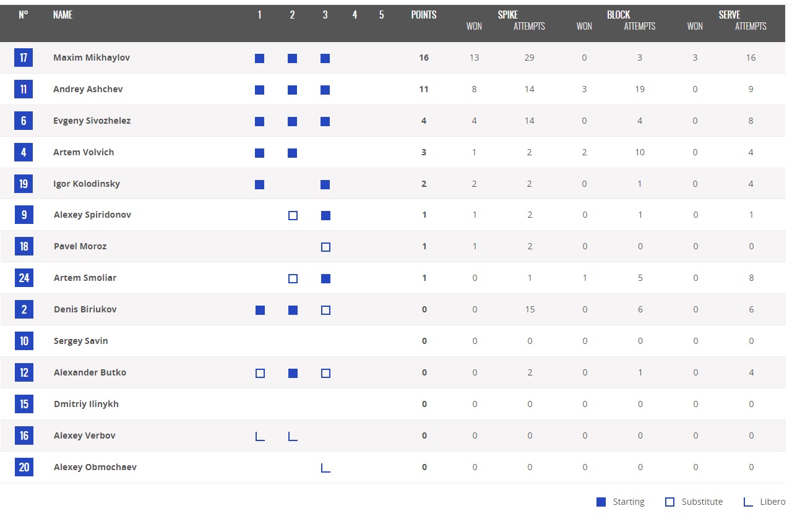This screenshot has width=792, height=532.
Task: Click Maxim Mikhaylov's number 17 jersey badge
Action: pos(24,58)
